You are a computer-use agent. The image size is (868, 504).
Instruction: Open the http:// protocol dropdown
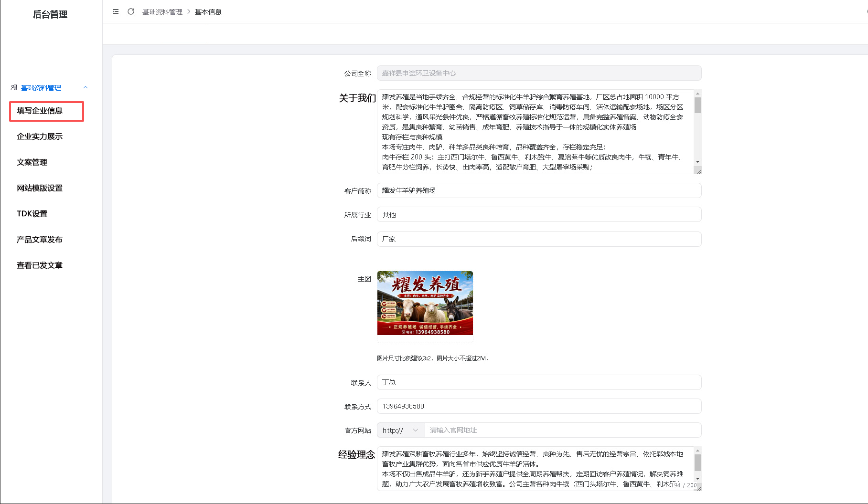coord(401,430)
